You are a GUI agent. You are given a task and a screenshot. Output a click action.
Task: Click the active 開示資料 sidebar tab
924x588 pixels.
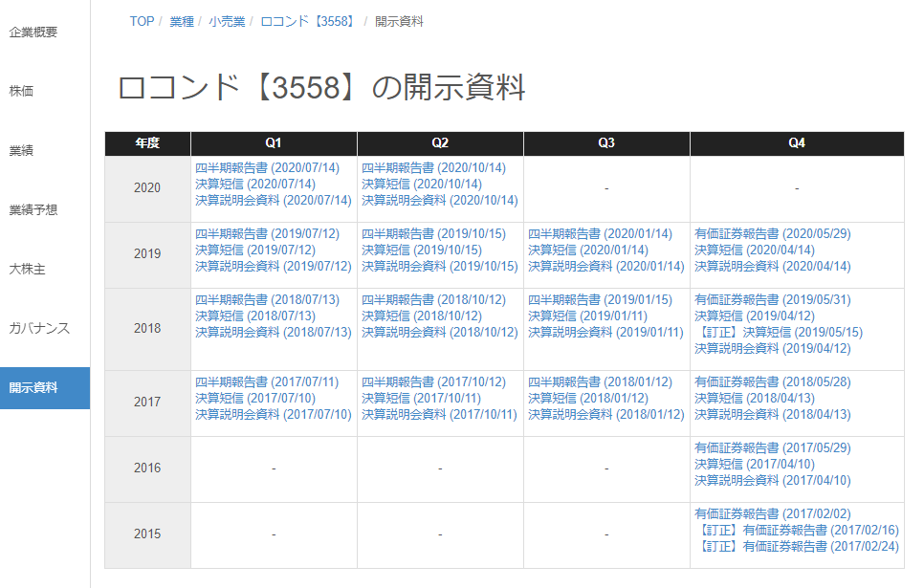(x=45, y=387)
